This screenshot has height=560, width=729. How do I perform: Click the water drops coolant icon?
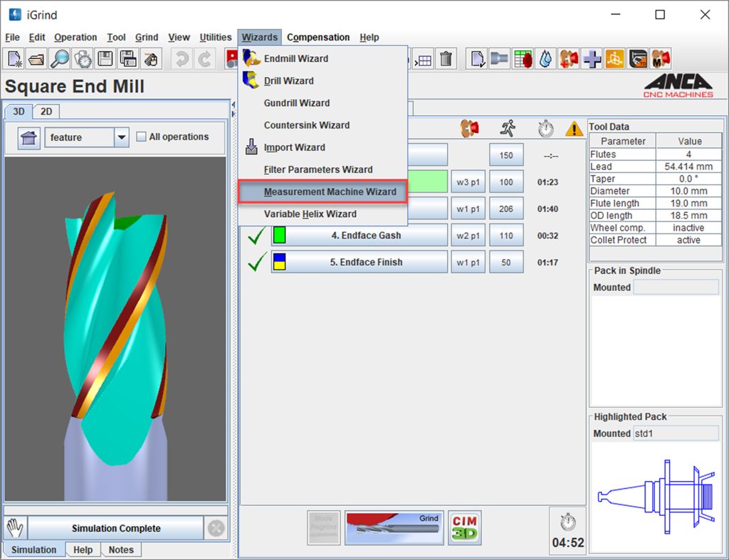(545, 59)
